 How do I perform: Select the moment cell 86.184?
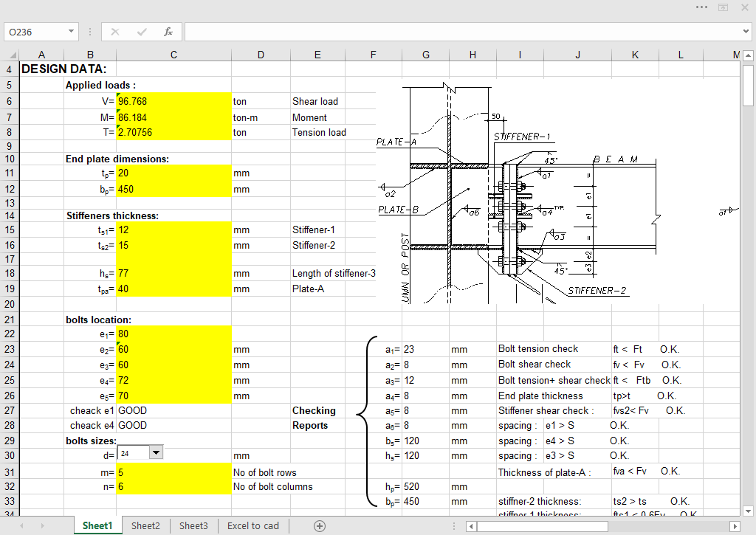[x=173, y=117]
